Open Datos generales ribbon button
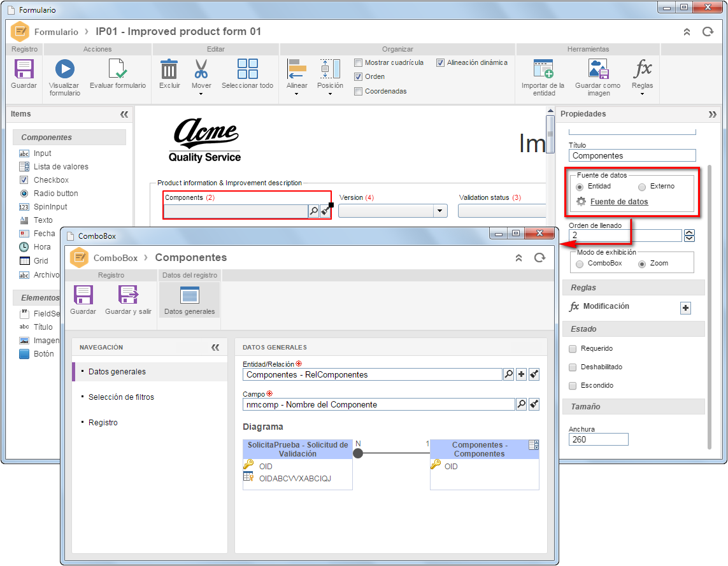This screenshot has height=566, width=728. [x=189, y=300]
